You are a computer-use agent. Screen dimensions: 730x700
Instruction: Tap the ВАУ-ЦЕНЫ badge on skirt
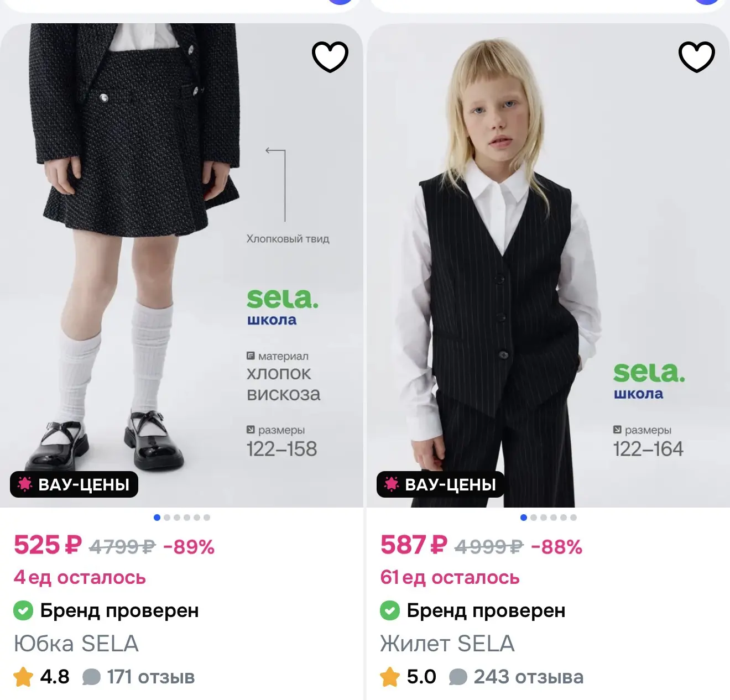coord(74,484)
